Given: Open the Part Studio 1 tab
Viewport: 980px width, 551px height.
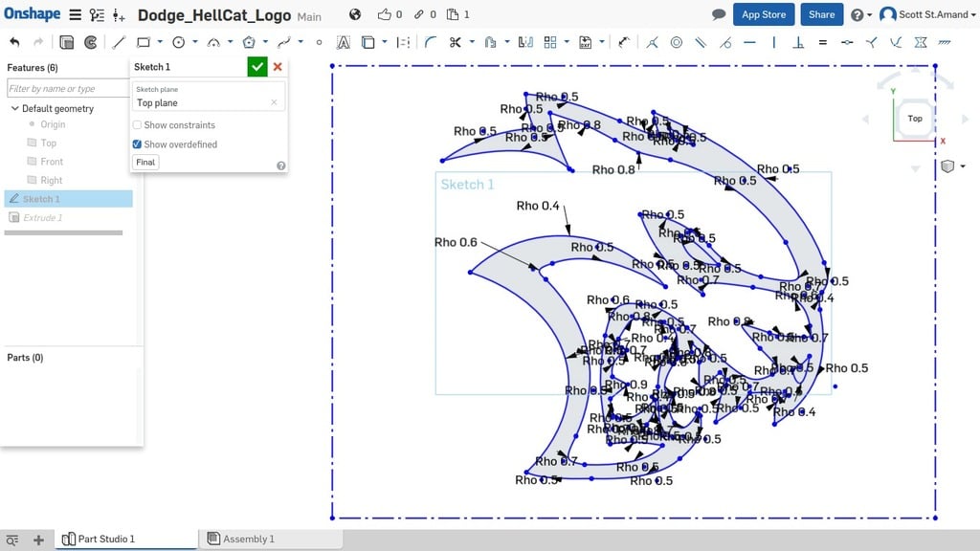Looking at the screenshot, I should (x=105, y=540).
